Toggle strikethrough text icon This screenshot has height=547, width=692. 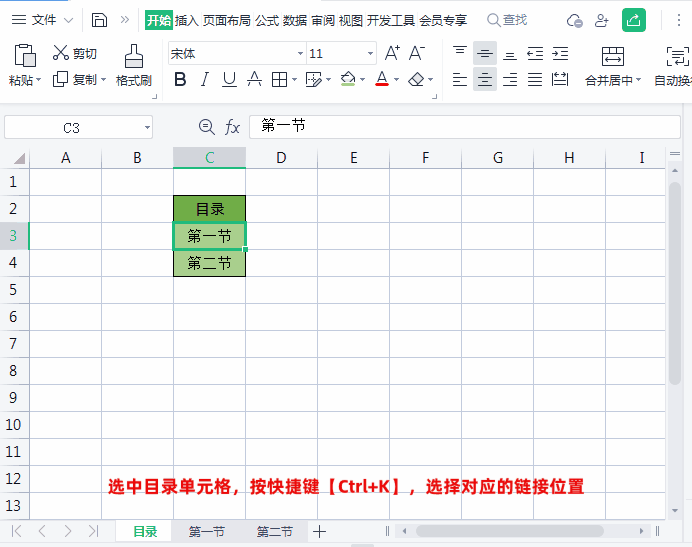pyautogui.click(x=254, y=79)
